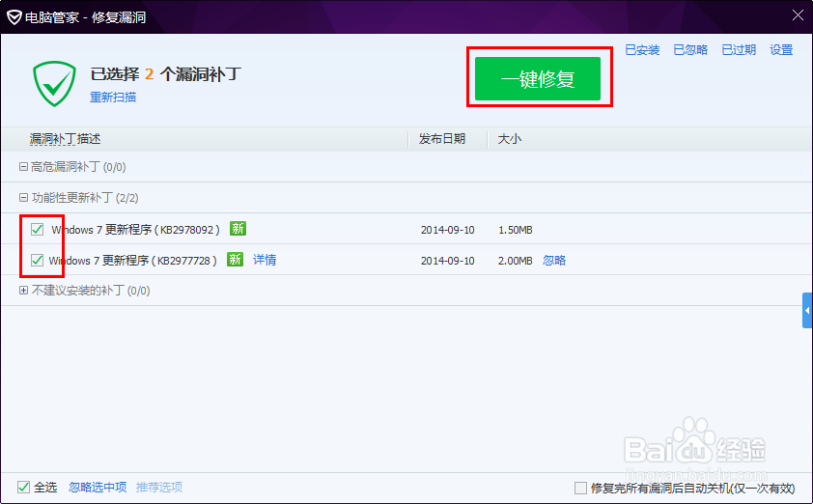The width and height of the screenshot is (813, 504).
Task: Click the green shield status icon
Action: tap(54, 83)
